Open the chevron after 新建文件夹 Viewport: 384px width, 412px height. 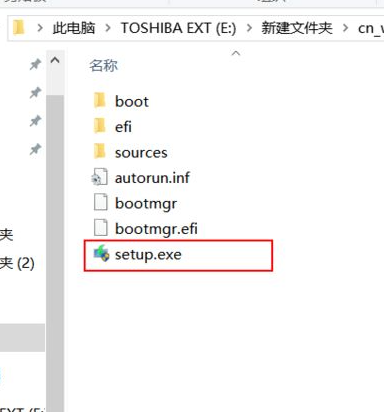[x=345, y=28]
